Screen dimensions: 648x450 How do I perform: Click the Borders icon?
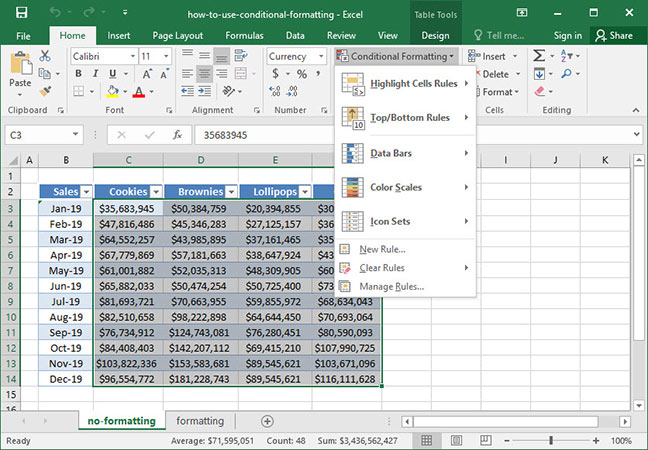79,91
